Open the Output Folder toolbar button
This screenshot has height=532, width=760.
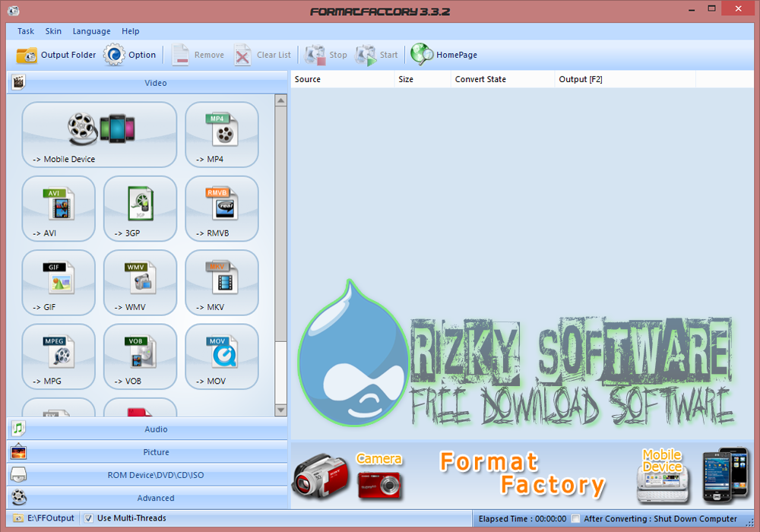55,55
